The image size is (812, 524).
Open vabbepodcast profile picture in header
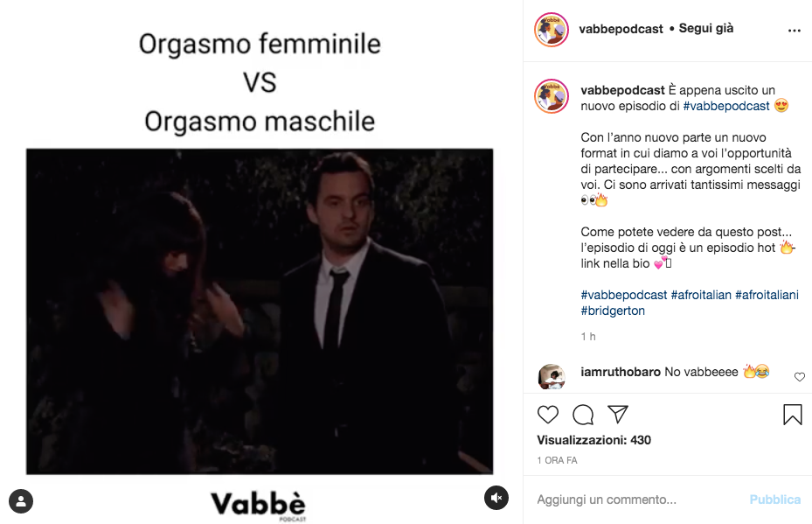click(x=552, y=30)
